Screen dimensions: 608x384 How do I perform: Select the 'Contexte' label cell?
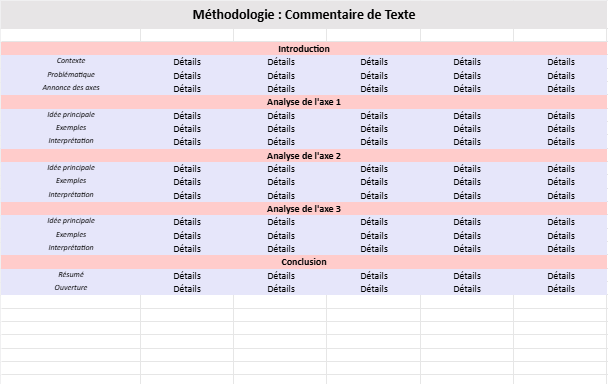coord(71,61)
